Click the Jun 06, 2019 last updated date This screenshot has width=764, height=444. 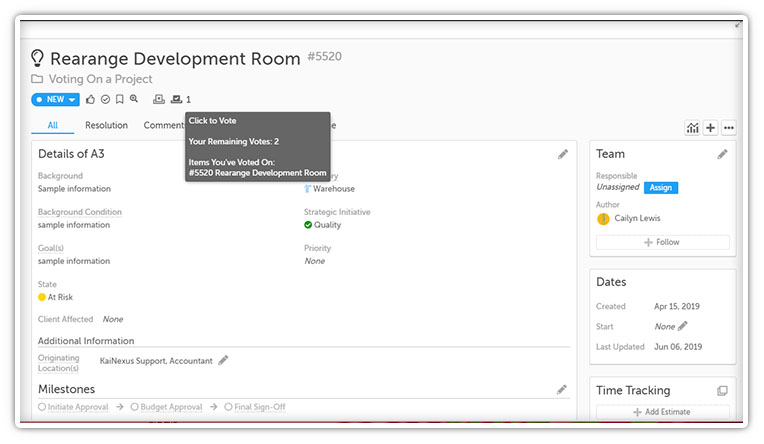coord(678,347)
